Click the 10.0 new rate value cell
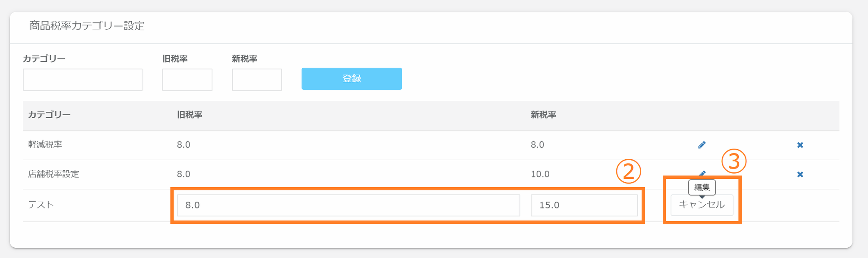 (540, 174)
